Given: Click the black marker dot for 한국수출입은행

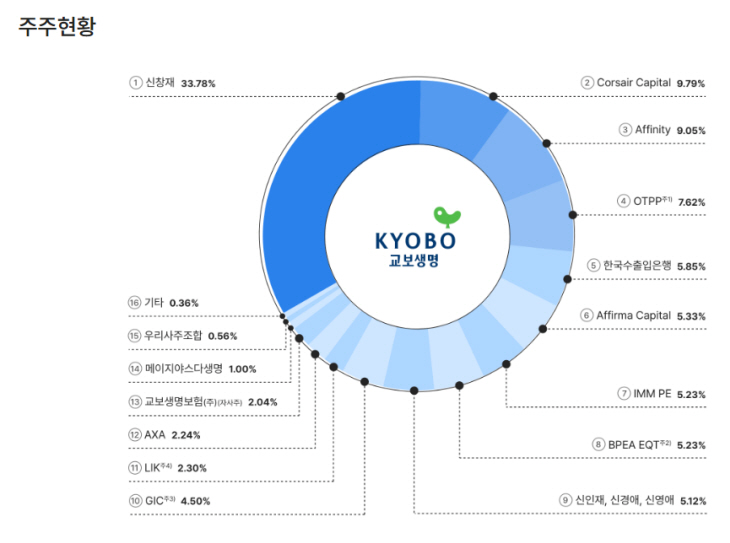Looking at the screenshot, I should coord(568,279).
